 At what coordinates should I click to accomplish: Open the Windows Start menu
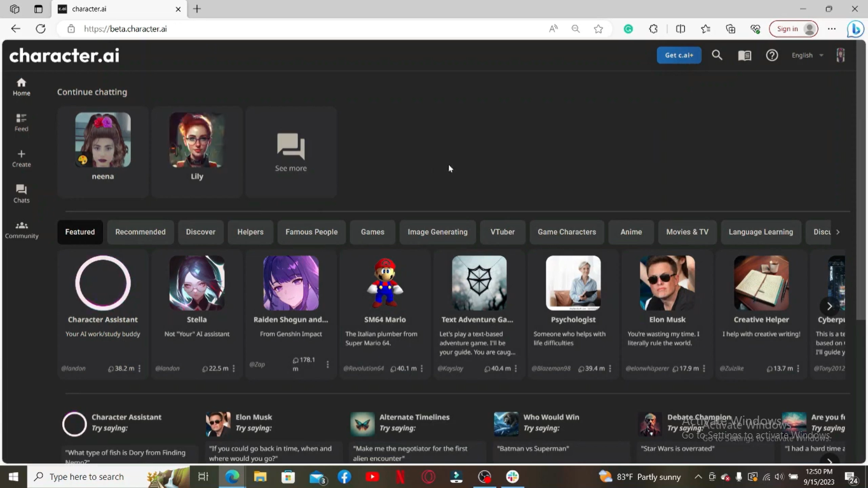13,477
